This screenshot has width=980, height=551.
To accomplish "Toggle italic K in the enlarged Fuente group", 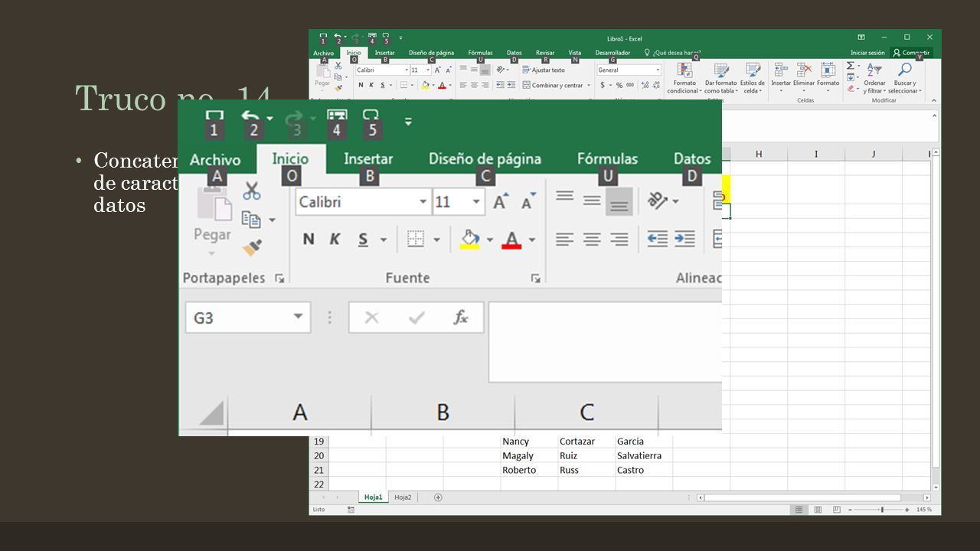I will [x=335, y=239].
